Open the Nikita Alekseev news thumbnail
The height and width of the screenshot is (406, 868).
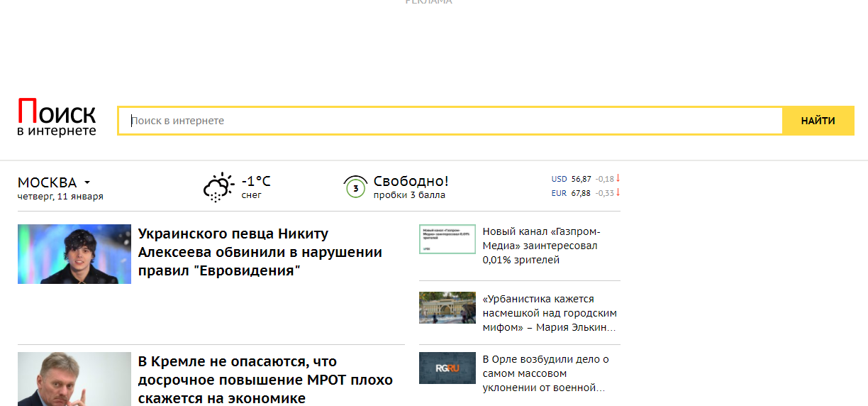[74, 254]
